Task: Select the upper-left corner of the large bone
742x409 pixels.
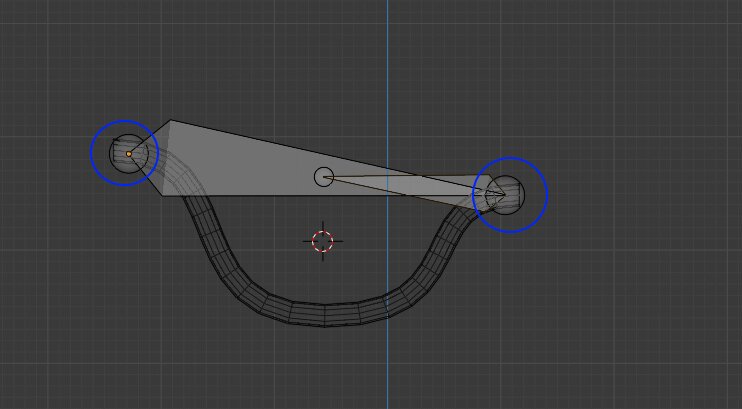Action: click(x=171, y=122)
